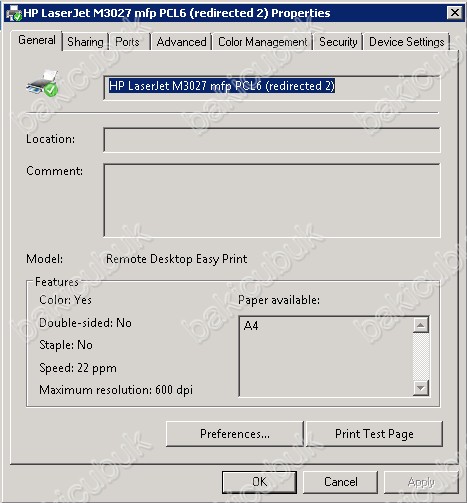467x503 pixels.
Task: Click inside the Comment text box
Action: [272, 200]
